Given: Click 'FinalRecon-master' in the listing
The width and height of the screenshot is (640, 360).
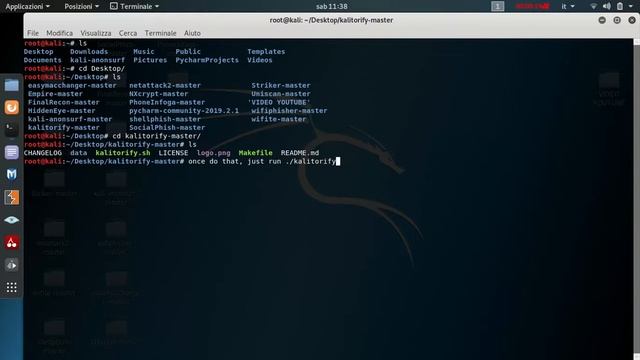Looking at the screenshot, I should 63,102.
